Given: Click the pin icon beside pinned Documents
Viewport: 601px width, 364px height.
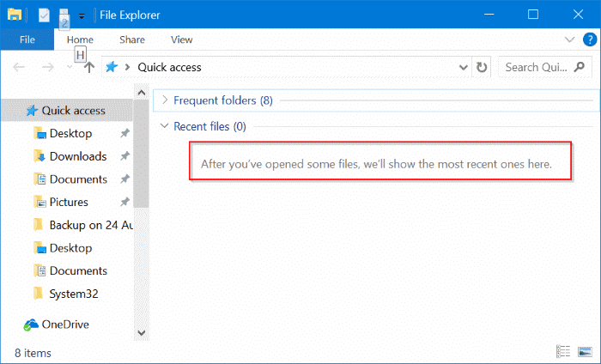Looking at the screenshot, I should [125, 179].
